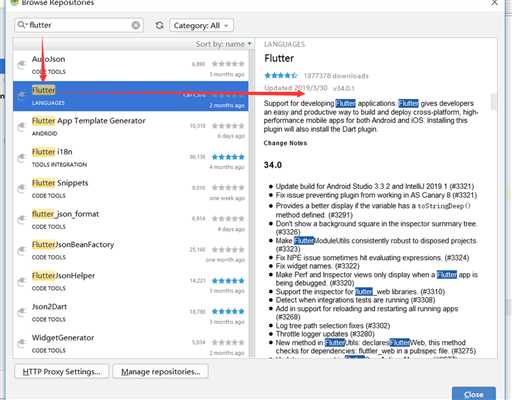
Task: Click the Flutter App Template Generator plugin icon
Action: [22, 127]
